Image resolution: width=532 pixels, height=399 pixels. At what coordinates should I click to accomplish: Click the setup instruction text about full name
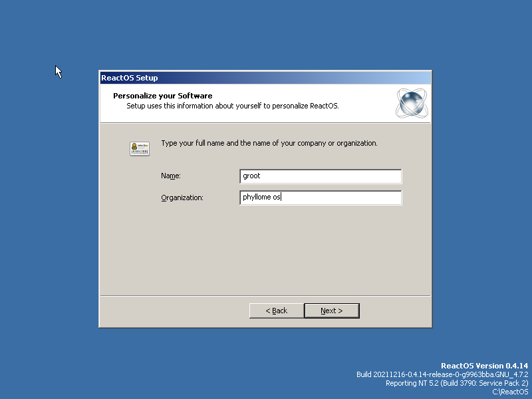[x=269, y=143]
